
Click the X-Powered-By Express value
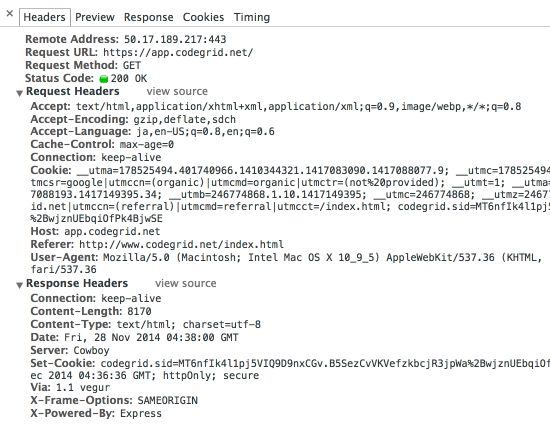point(141,414)
